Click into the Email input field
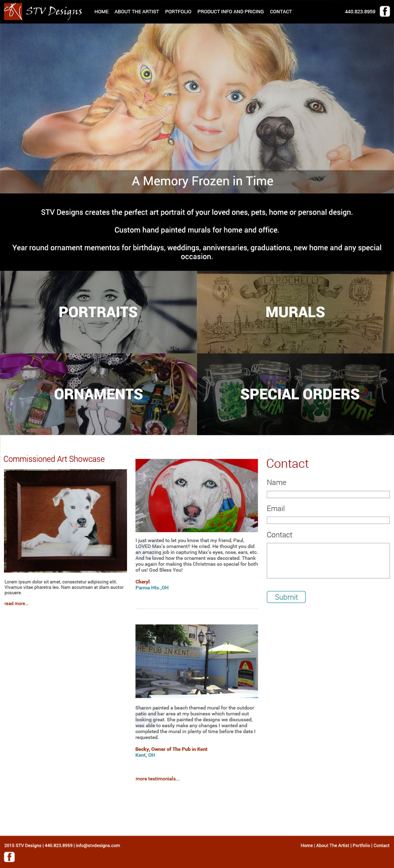This screenshot has height=868, width=394. tap(328, 520)
